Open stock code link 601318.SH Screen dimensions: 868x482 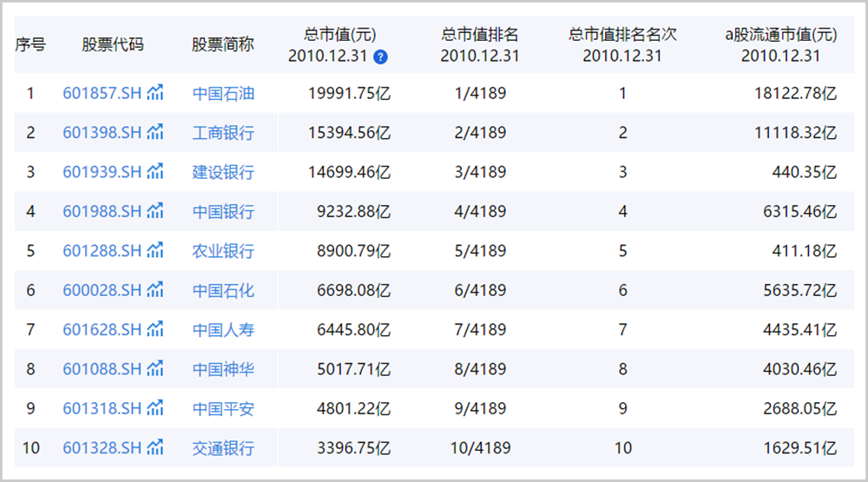coord(102,408)
